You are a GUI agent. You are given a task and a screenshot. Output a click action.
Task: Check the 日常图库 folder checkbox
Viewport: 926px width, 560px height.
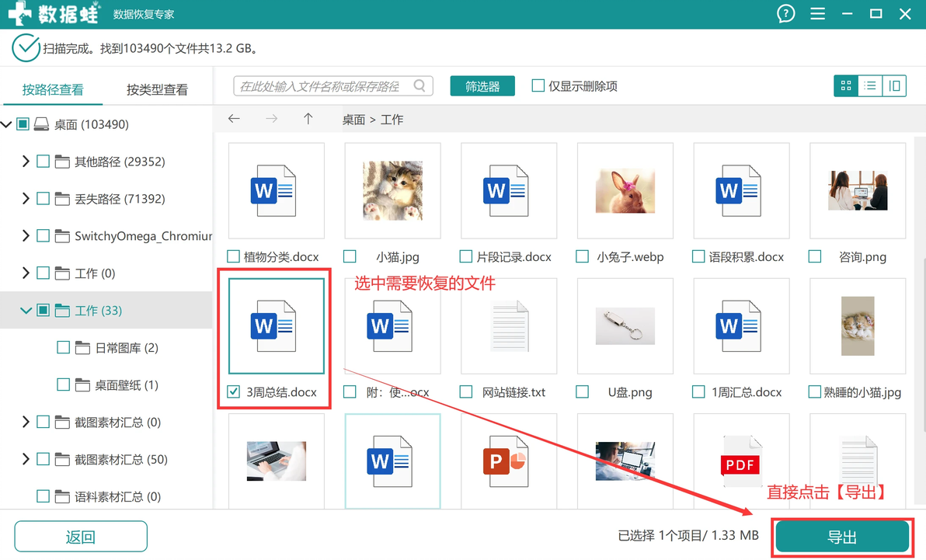click(63, 347)
